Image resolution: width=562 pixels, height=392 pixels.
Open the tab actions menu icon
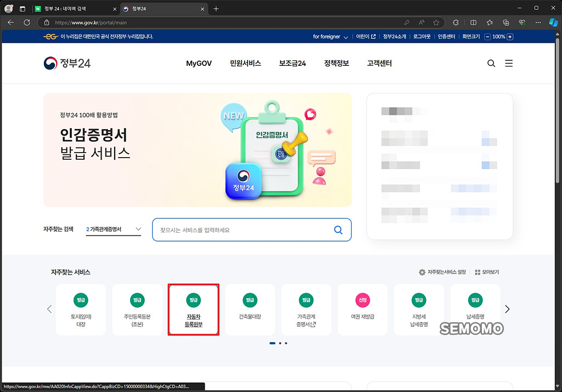pos(22,9)
